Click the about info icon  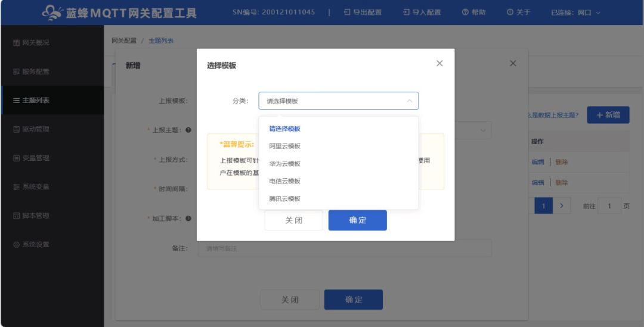510,13
